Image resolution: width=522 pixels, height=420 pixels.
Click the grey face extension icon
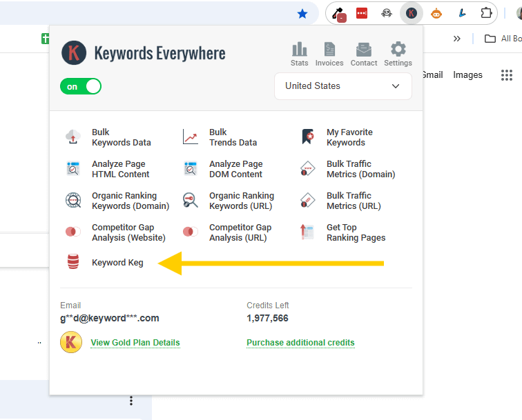pyautogui.click(x=387, y=13)
